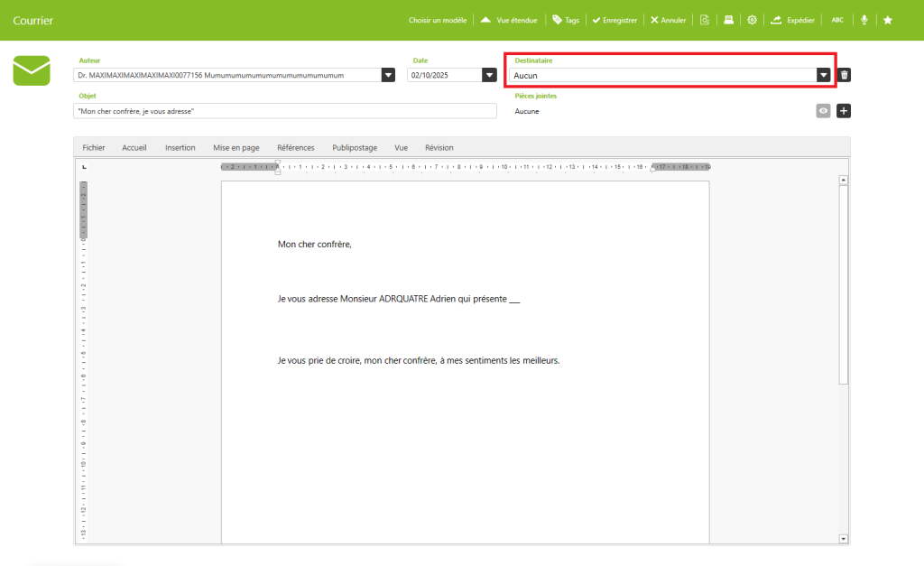Start dictation with the microphone icon
Image resolution: width=924 pixels, height=566 pixels.
(x=864, y=20)
